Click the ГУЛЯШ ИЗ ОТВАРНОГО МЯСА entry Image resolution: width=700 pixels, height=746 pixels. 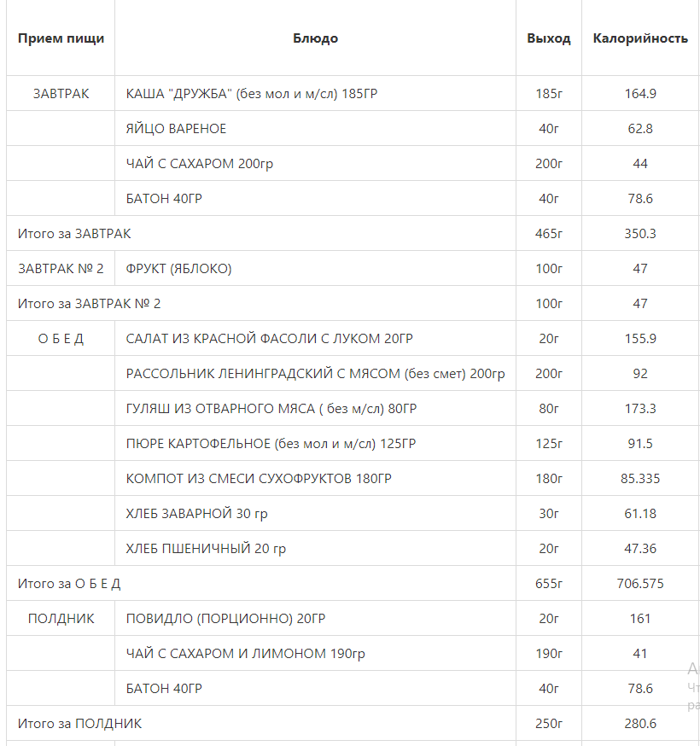(x=271, y=409)
